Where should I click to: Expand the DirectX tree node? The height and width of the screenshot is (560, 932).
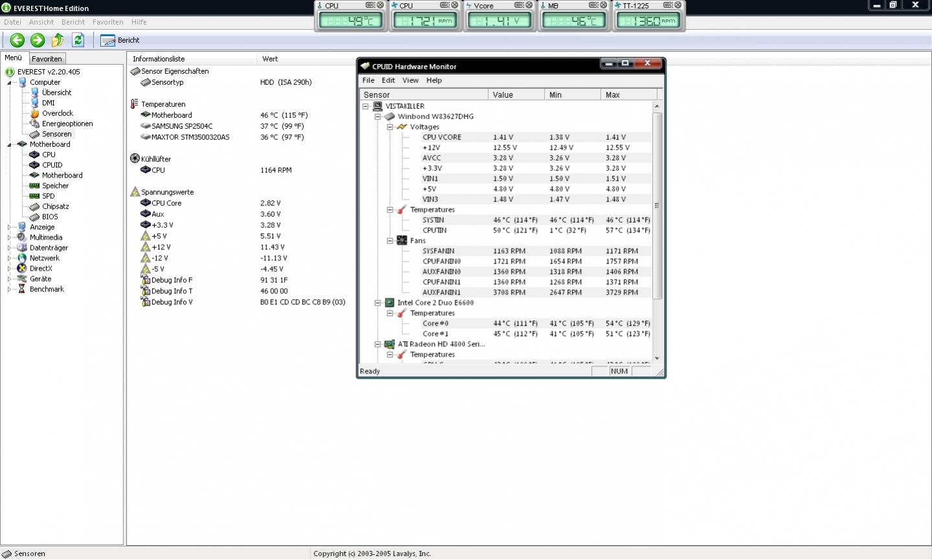click(x=9, y=269)
